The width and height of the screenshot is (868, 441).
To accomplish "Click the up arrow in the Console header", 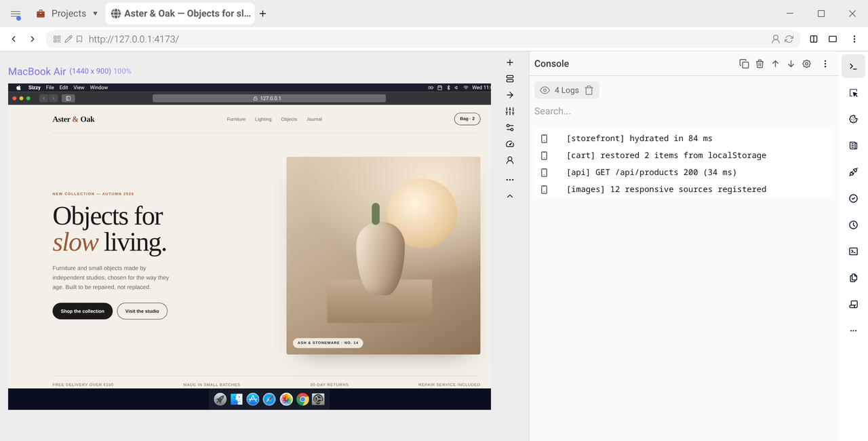I will (775, 64).
